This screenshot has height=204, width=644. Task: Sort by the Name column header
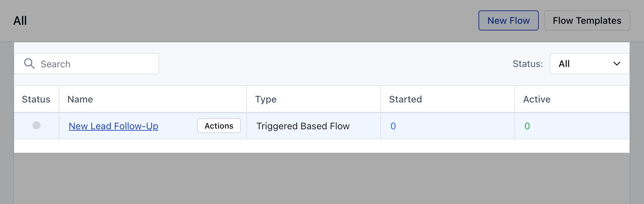tap(80, 99)
